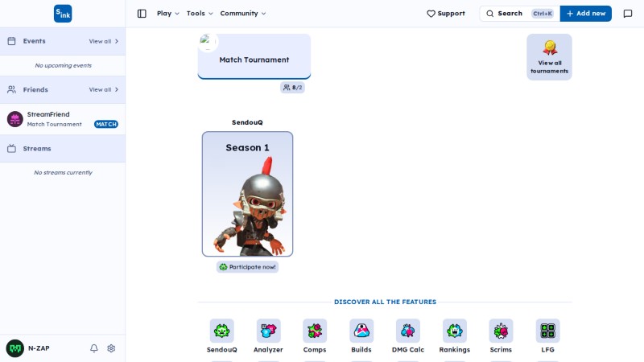This screenshot has width=644, height=362.
Task: Click the SendouQ heading above Season 1
Action: 247,122
